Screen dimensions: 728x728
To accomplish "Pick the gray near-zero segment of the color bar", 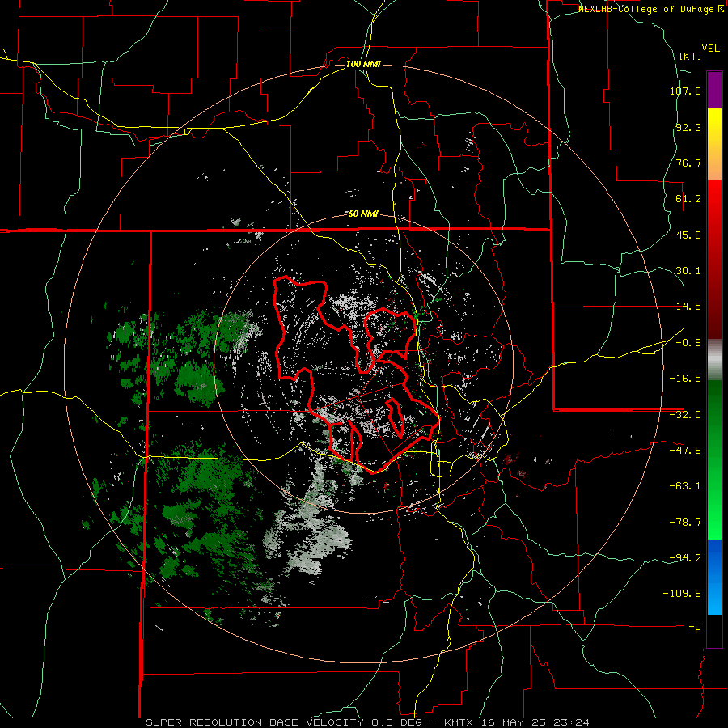I will [714, 360].
